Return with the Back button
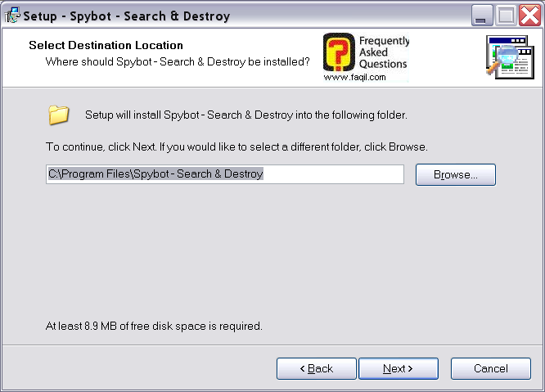545x392 pixels. coord(317,368)
